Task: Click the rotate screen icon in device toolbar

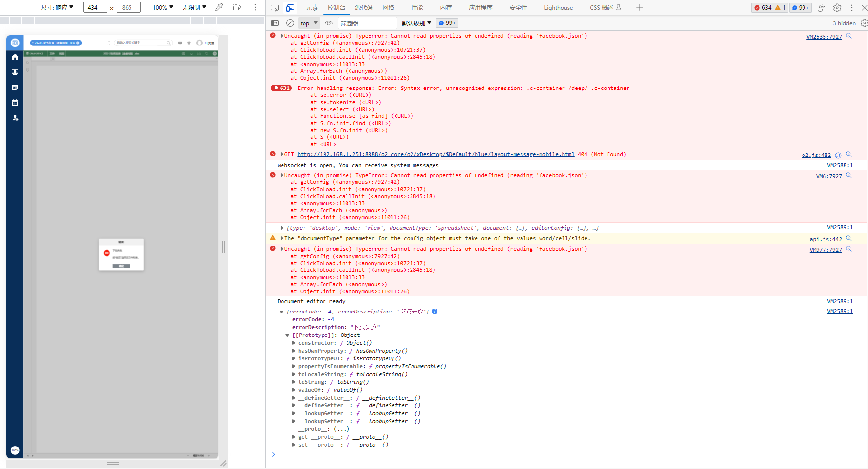Action: [x=237, y=7]
